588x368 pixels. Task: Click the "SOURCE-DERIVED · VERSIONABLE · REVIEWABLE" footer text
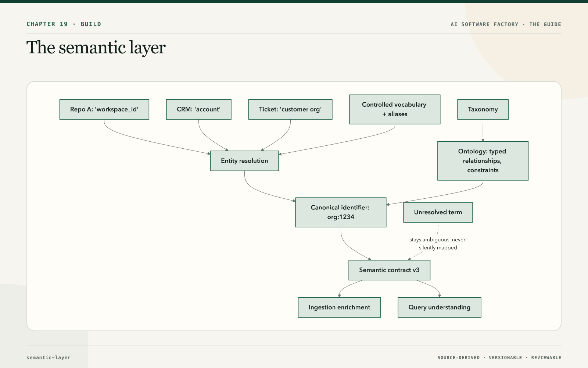point(499,358)
